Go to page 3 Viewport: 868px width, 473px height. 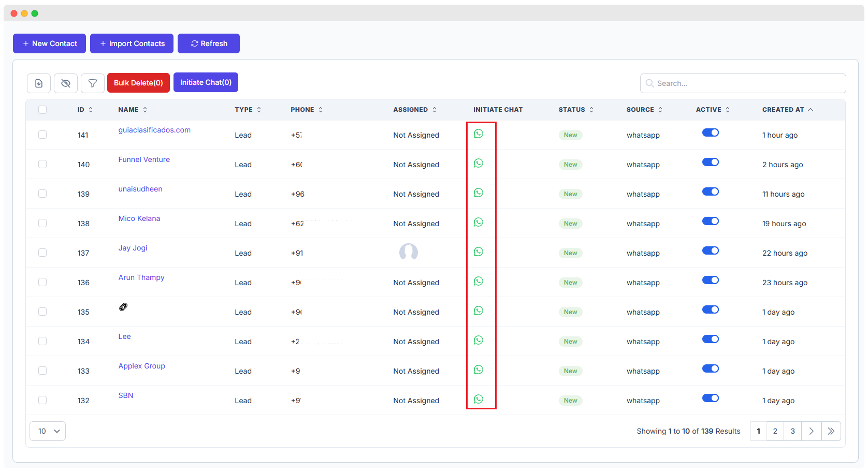coord(793,431)
